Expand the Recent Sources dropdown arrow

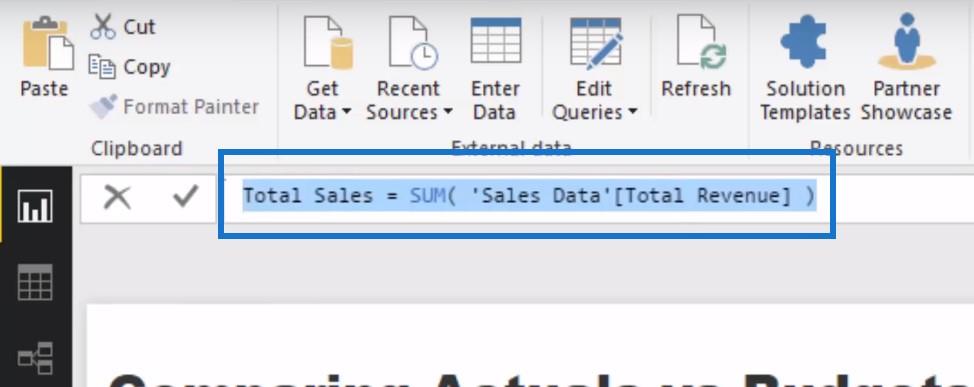(x=447, y=112)
